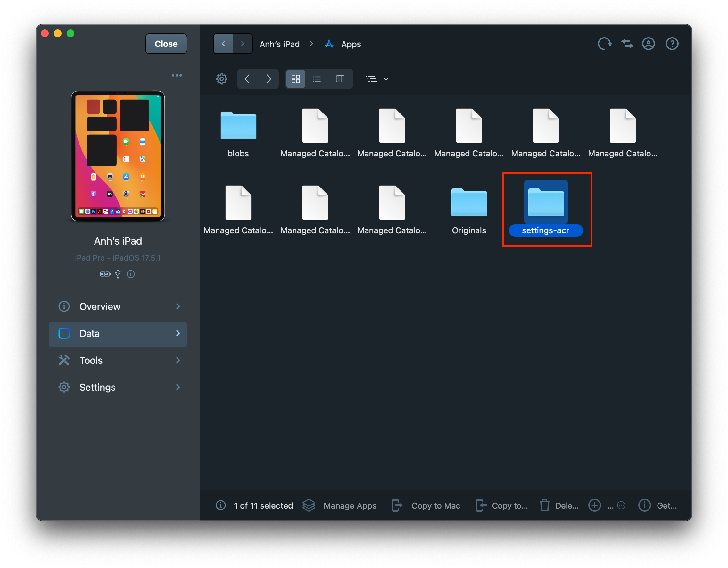
Task: Open the transfers arrows icon
Action: tap(627, 44)
